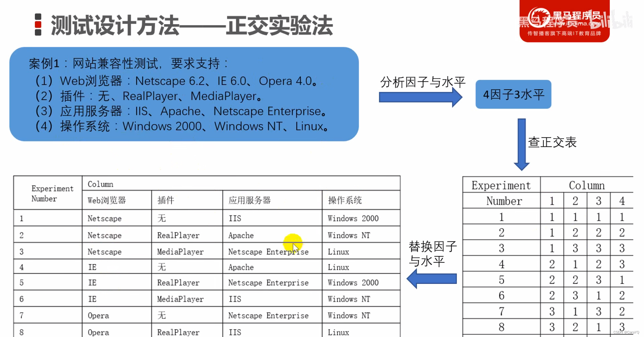Select RealPlayer cell in experiment row 8
The image size is (644, 337).
[187, 331]
